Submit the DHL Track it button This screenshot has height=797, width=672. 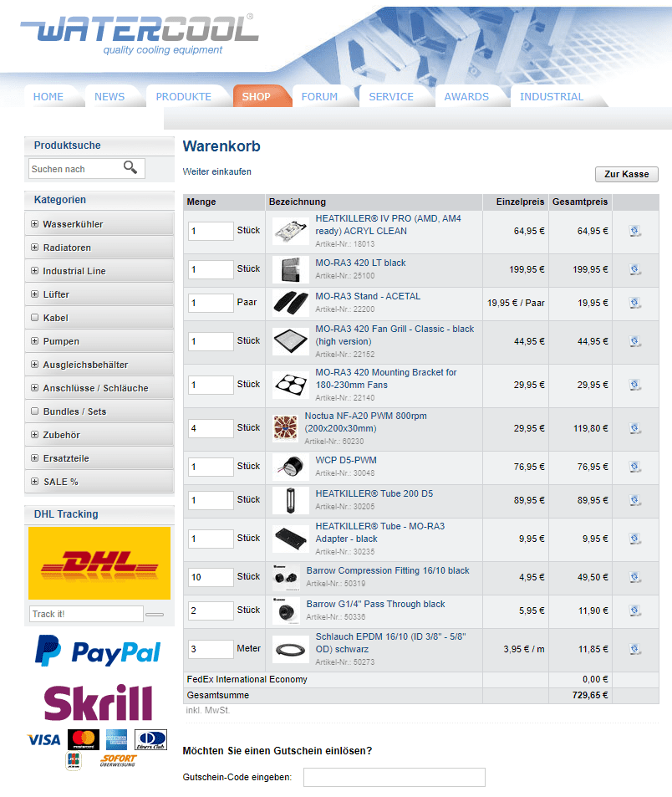pyautogui.click(x=155, y=615)
